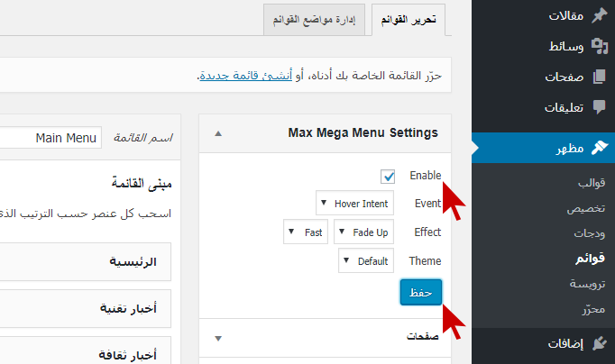Image resolution: width=615 pixels, height=364 pixels.
Task: Open the إضافات plugin icon
Action: (x=600, y=343)
